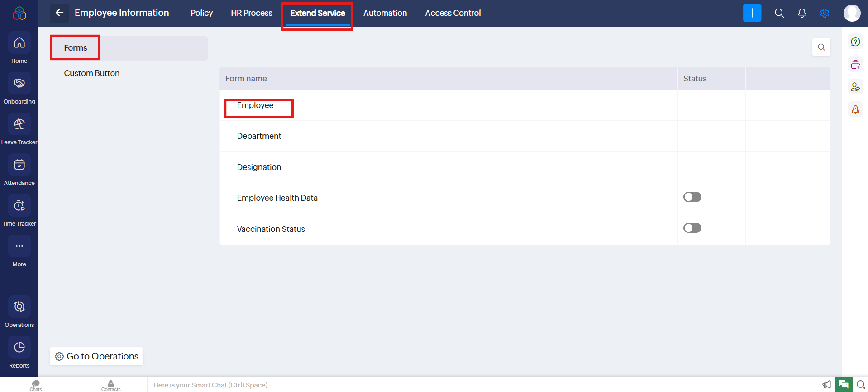The image size is (868, 392).
Task: Click the rocket icon in right panel
Action: (x=855, y=109)
